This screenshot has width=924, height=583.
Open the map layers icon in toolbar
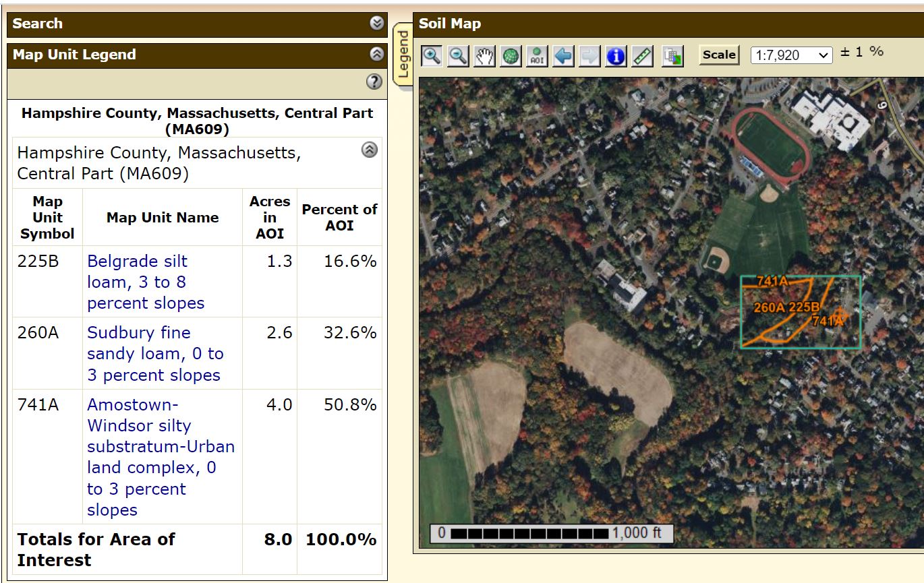point(672,56)
